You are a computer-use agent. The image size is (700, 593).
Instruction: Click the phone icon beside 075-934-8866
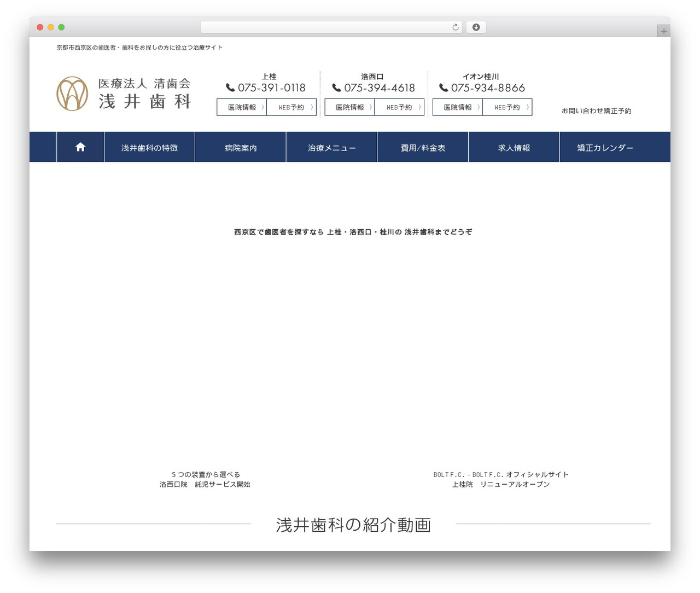click(x=444, y=88)
